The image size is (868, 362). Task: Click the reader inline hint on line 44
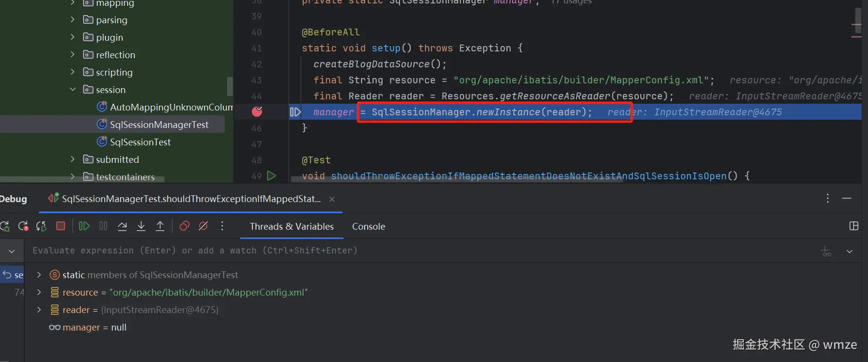(x=775, y=96)
